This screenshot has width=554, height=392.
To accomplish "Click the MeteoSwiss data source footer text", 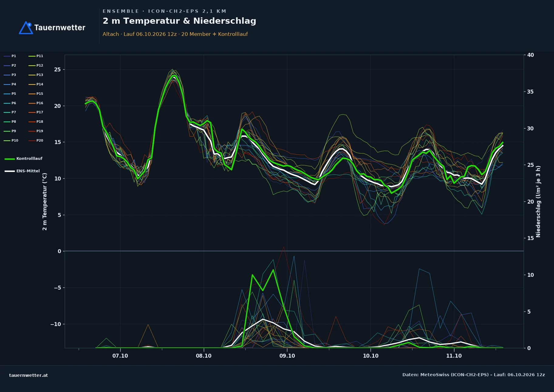I will click(474, 375).
